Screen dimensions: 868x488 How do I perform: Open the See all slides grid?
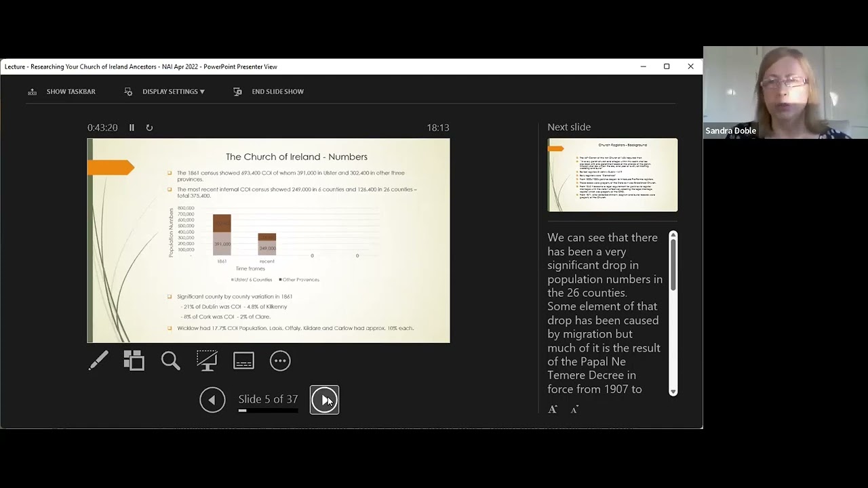(x=134, y=361)
